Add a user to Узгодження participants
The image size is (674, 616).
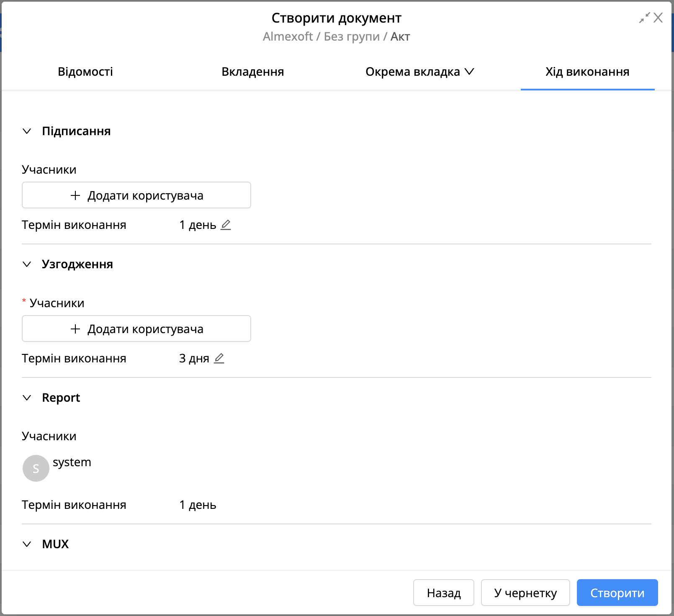click(x=136, y=329)
